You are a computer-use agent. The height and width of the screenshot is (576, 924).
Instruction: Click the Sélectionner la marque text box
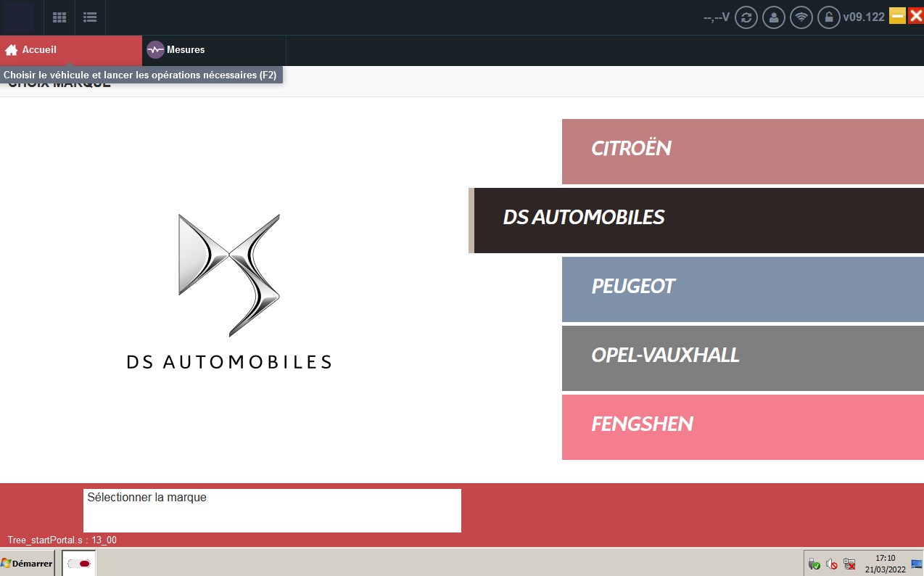[272, 511]
